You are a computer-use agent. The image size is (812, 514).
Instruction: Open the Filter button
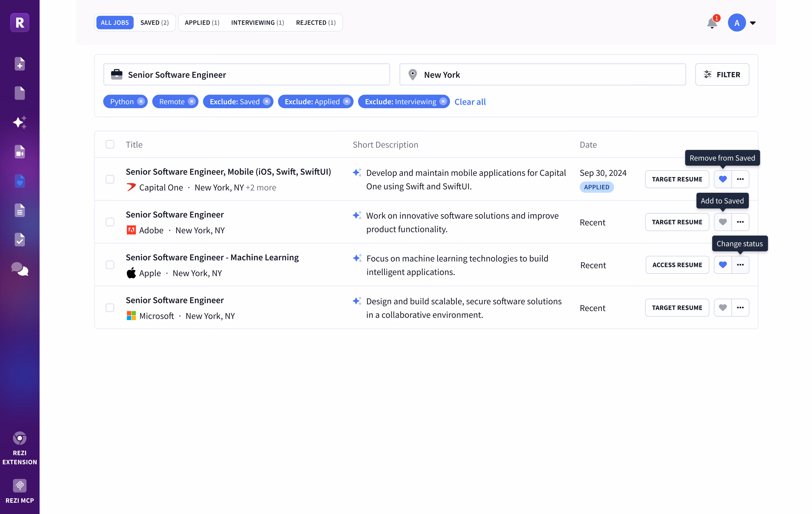[722, 74]
